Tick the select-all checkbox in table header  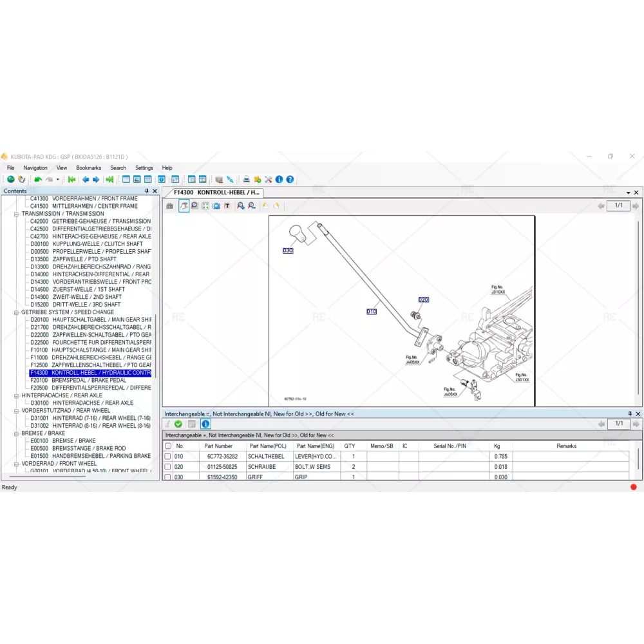tap(168, 446)
